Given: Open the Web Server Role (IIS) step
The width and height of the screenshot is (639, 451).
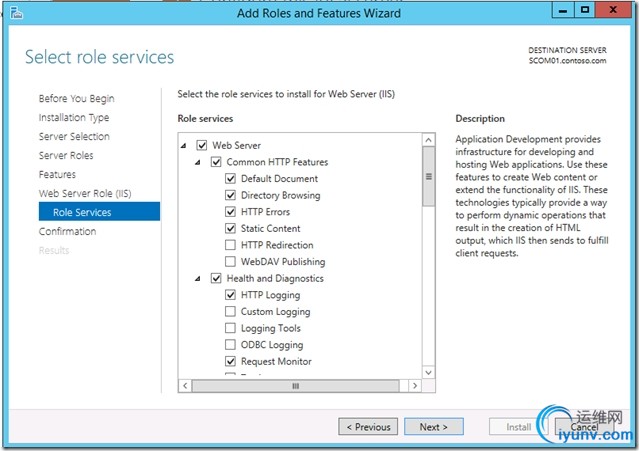Looking at the screenshot, I should [x=85, y=194].
